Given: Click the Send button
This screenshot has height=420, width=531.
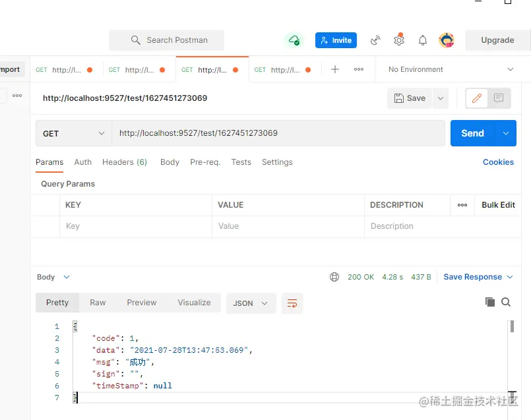Looking at the screenshot, I should click(x=472, y=133).
